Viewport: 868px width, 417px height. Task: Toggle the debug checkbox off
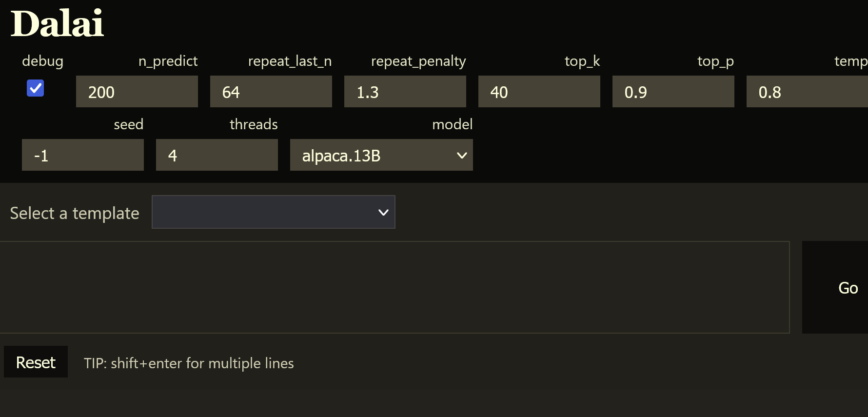[x=35, y=88]
